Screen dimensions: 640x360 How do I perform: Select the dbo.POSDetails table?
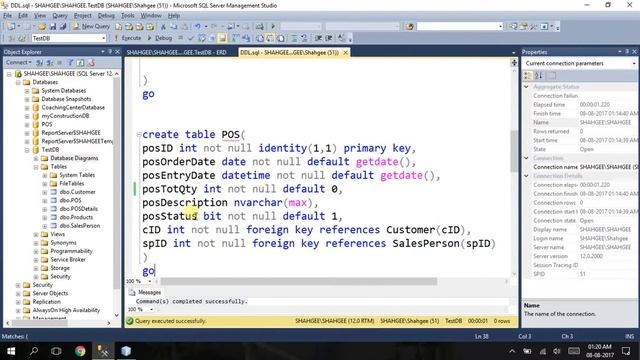point(78,209)
